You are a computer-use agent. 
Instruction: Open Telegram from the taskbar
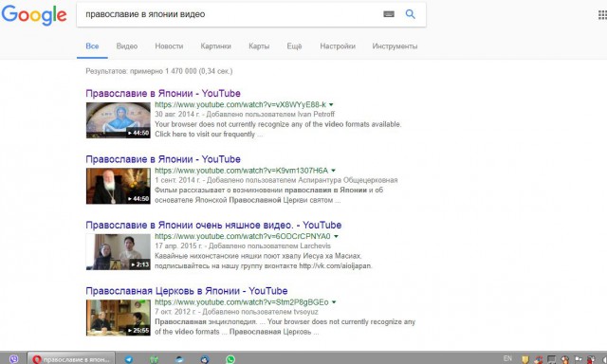[129, 359]
